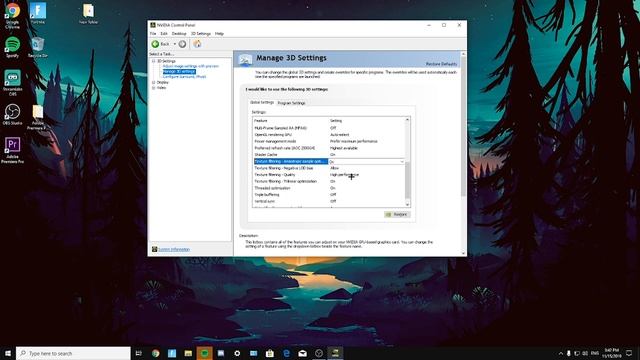Expand the Display tree node
Viewport: 640px width, 360px height.
click(154, 82)
